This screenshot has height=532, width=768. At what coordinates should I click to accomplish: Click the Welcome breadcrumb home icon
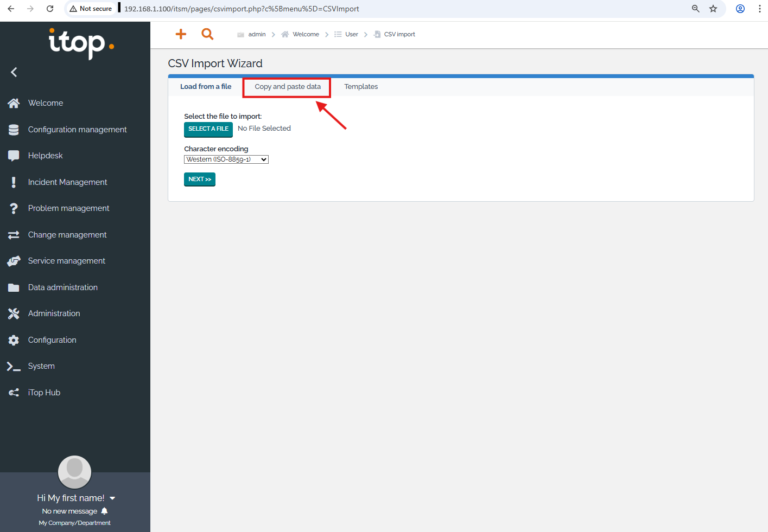[285, 34]
